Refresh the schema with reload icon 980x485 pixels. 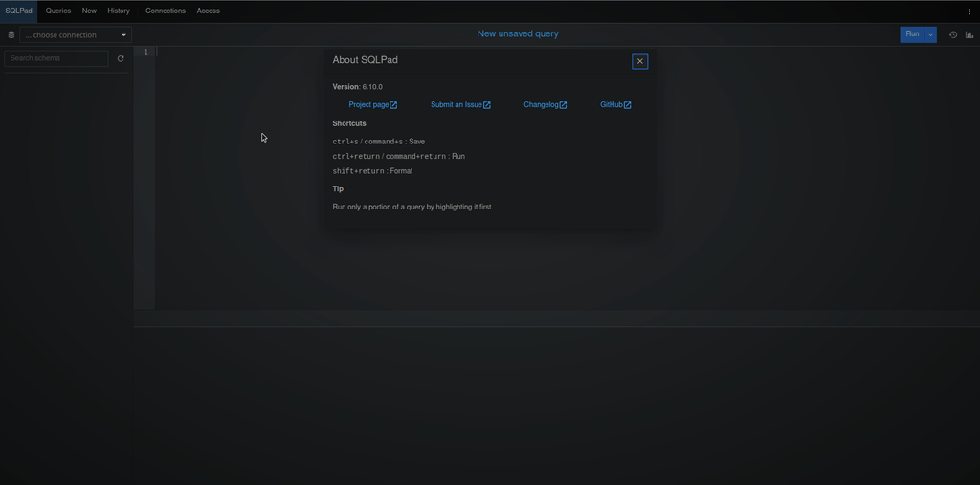coord(121,58)
